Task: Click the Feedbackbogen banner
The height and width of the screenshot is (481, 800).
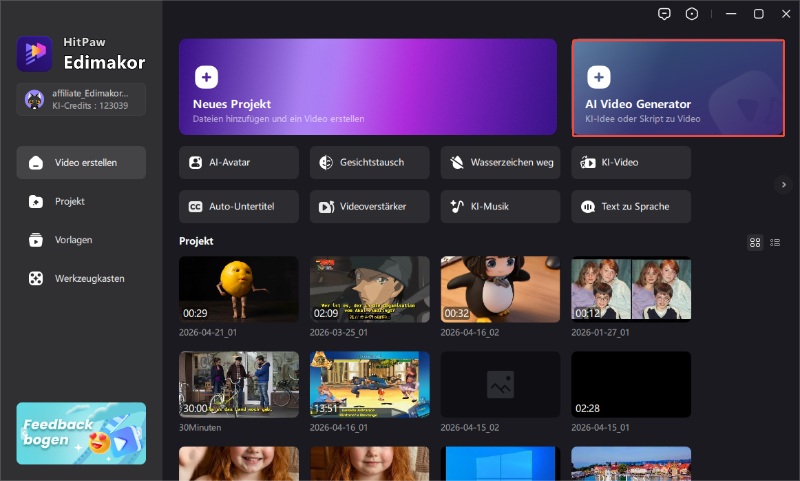Action: click(x=81, y=433)
